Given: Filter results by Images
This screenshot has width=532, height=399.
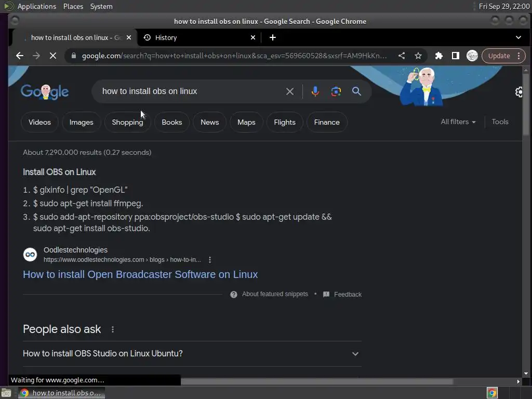Looking at the screenshot, I should [x=82, y=122].
